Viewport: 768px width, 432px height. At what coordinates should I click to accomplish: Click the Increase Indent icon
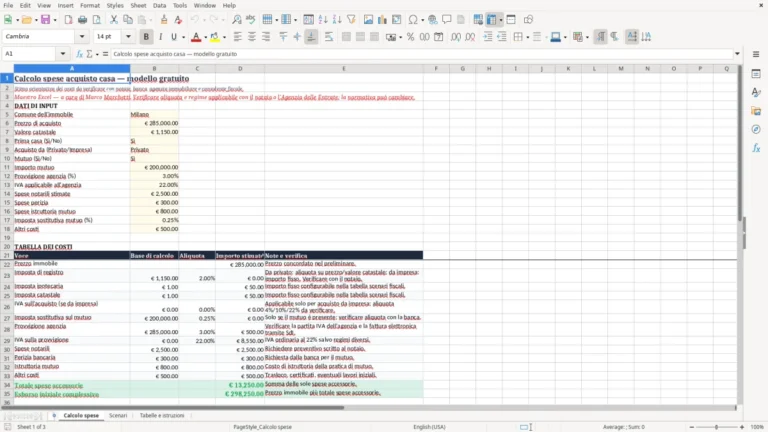click(488, 37)
